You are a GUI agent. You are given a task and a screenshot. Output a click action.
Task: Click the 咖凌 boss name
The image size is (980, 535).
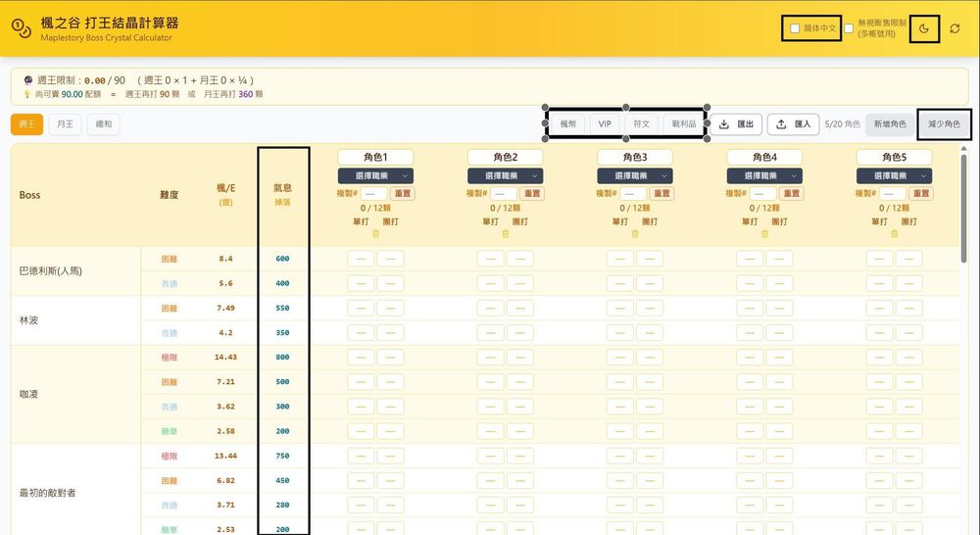(28, 394)
